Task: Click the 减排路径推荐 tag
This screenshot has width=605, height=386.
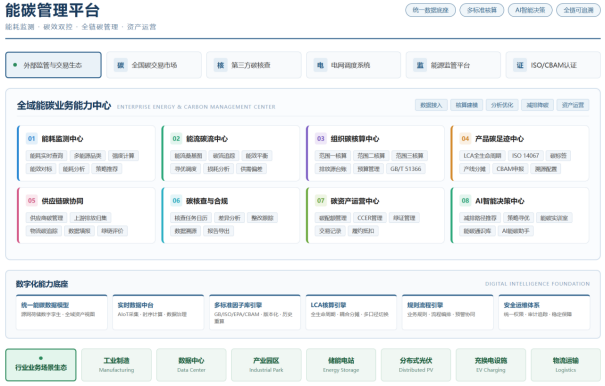Action: (480, 218)
